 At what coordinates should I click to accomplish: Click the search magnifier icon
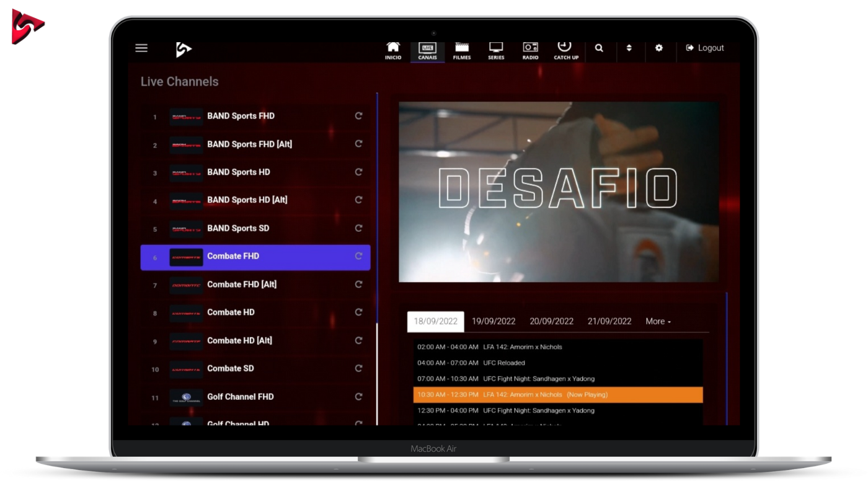(x=599, y=48)
